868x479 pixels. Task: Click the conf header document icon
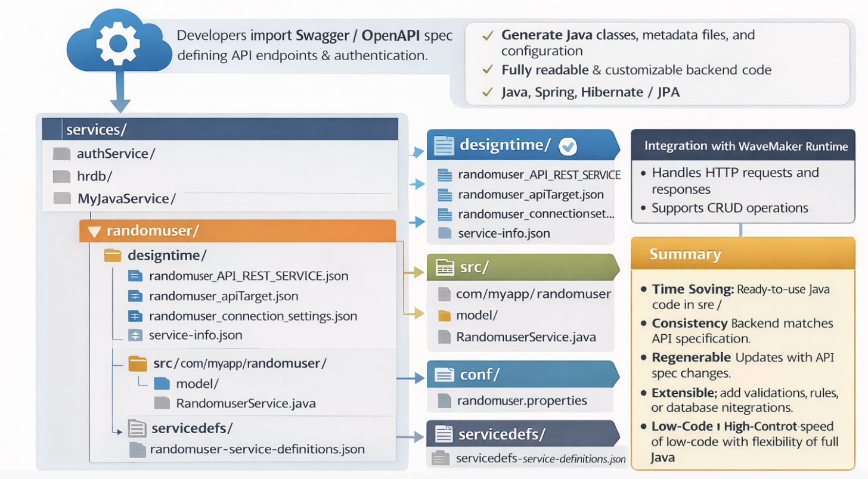[444, 375]
